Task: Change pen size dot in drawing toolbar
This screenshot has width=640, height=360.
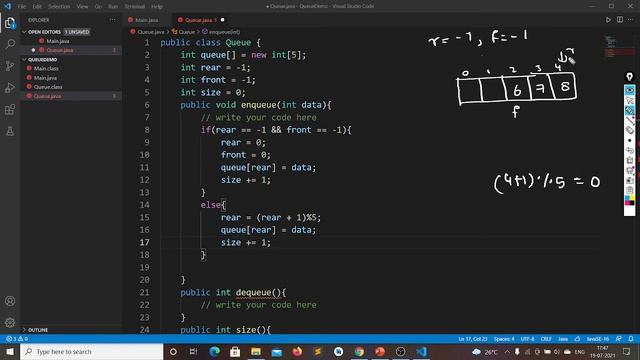Action: pos(629,140)
